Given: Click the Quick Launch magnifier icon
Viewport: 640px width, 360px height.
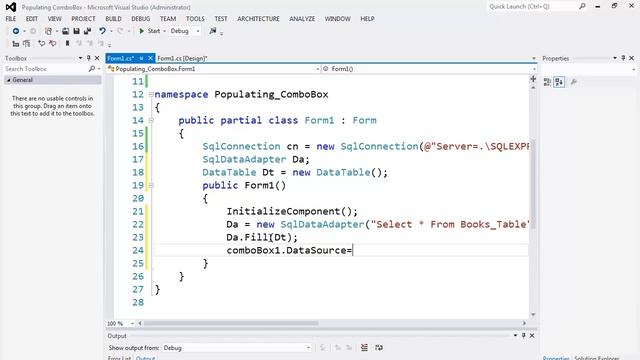Looking at the screenshot, I should click(x=582, y=7).
